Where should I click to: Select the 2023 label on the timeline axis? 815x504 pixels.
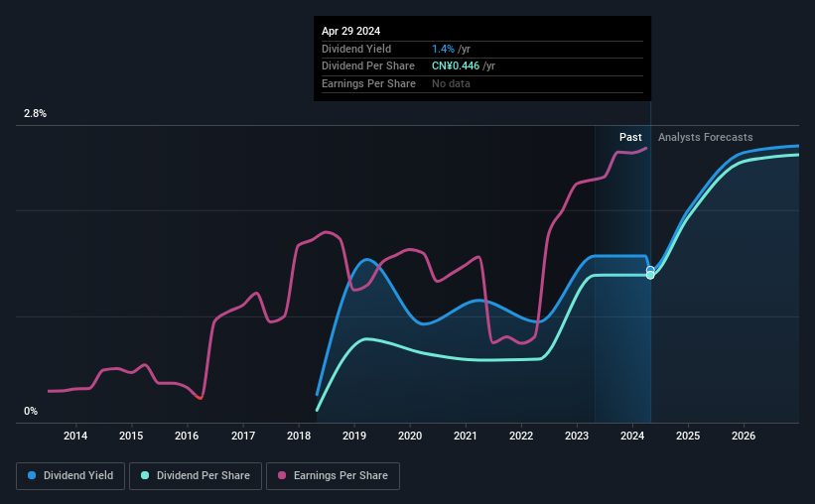[x=577, y=436]
